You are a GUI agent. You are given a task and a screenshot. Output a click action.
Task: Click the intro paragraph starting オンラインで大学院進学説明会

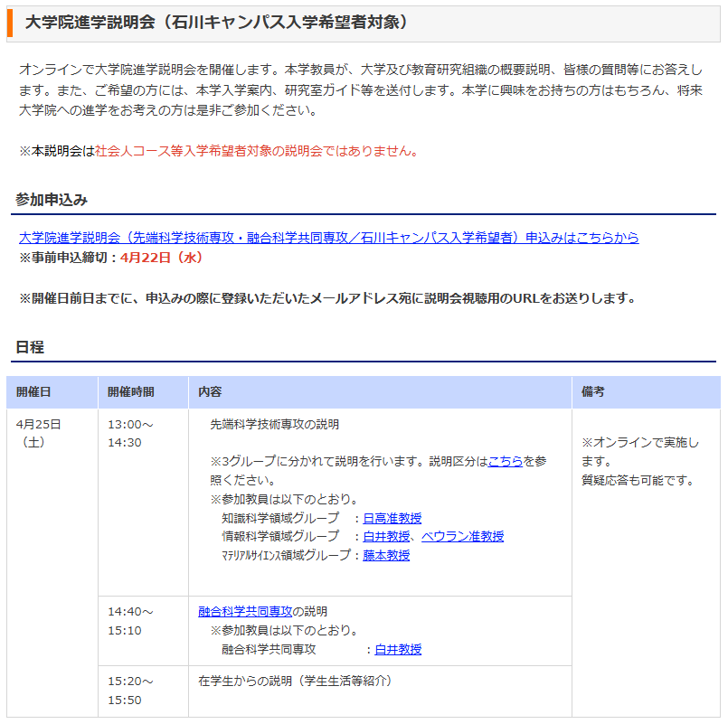[360, 89]
